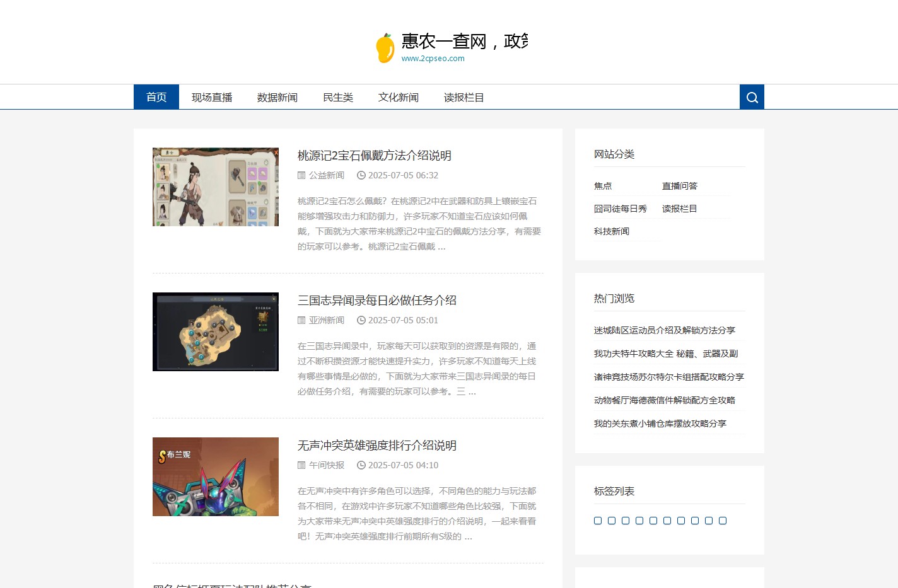This screenshot has height=588, width=898.
Task: Click clock icon beside 2025-07-05 05:01
Action: pyautogui.click(x=361, y=321)
